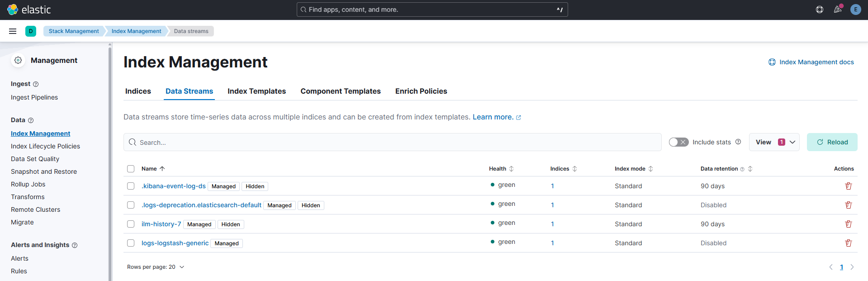Click the Elastic logo in header
This screenshot has height=281, width=868.
(29, 10)
